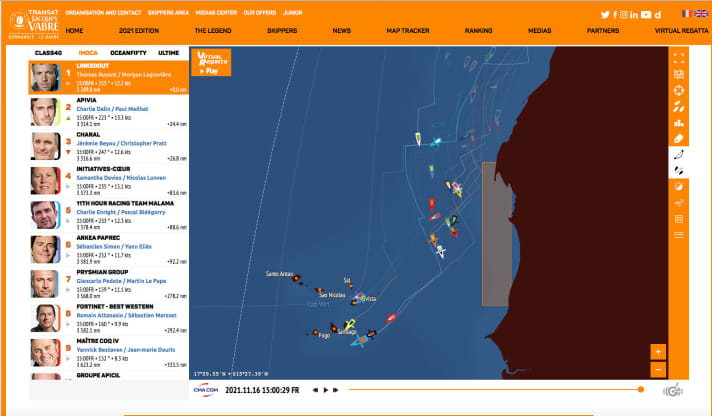The height and width of the screenshot is (416, 712).
Task: Toggle the wind display icon
Action: pyautogui.click(x=678, y=203)
